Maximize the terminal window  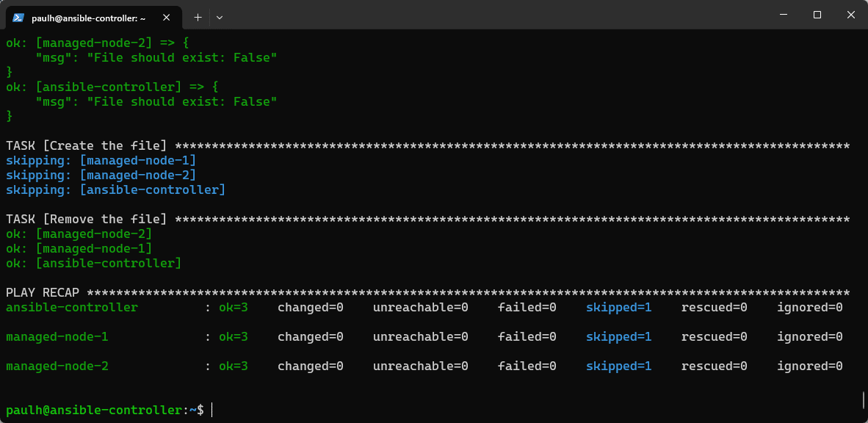click(x=817, y=15)
